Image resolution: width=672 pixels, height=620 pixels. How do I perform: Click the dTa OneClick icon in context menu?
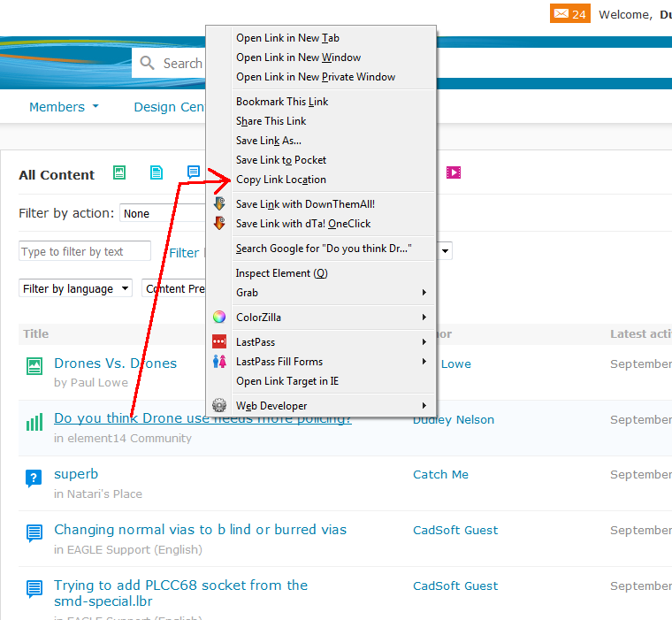point(219,224)
